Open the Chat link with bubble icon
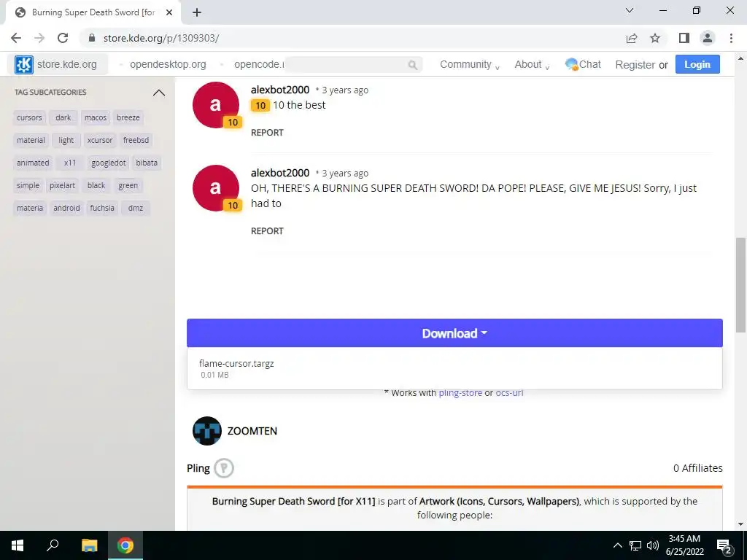This screenshot has height=560, width=747. 583,64
